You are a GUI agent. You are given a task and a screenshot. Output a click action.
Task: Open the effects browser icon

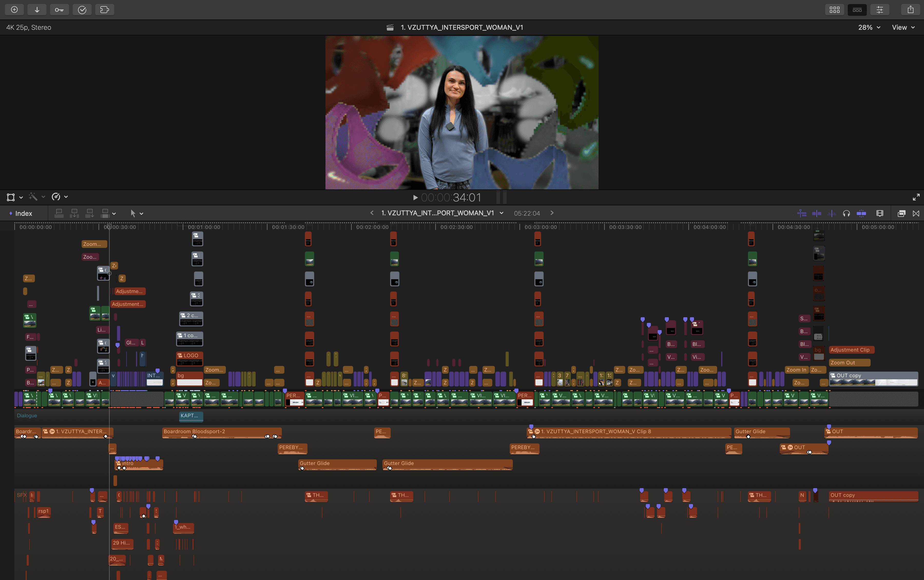coord(901,213)
